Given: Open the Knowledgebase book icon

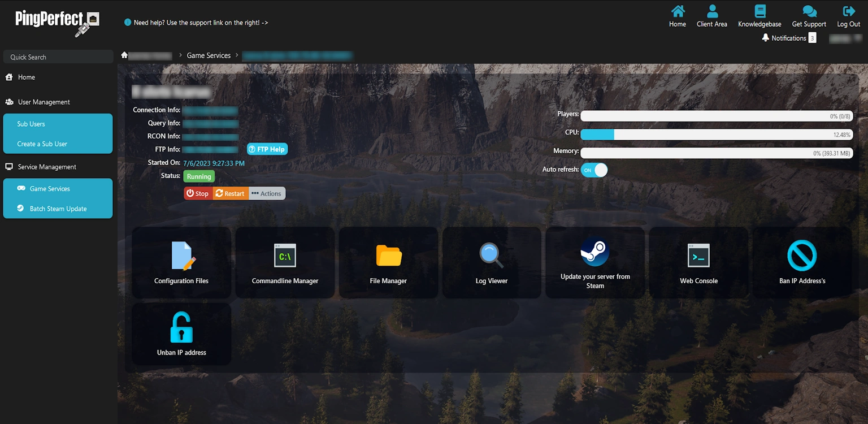Looking at the screenshot, I should click(759, 12).
